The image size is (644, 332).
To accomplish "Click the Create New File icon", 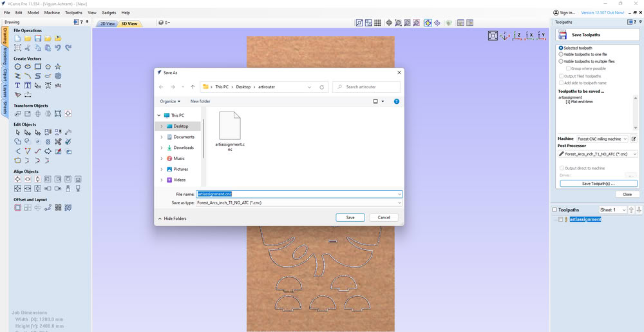I will [17, 38].
